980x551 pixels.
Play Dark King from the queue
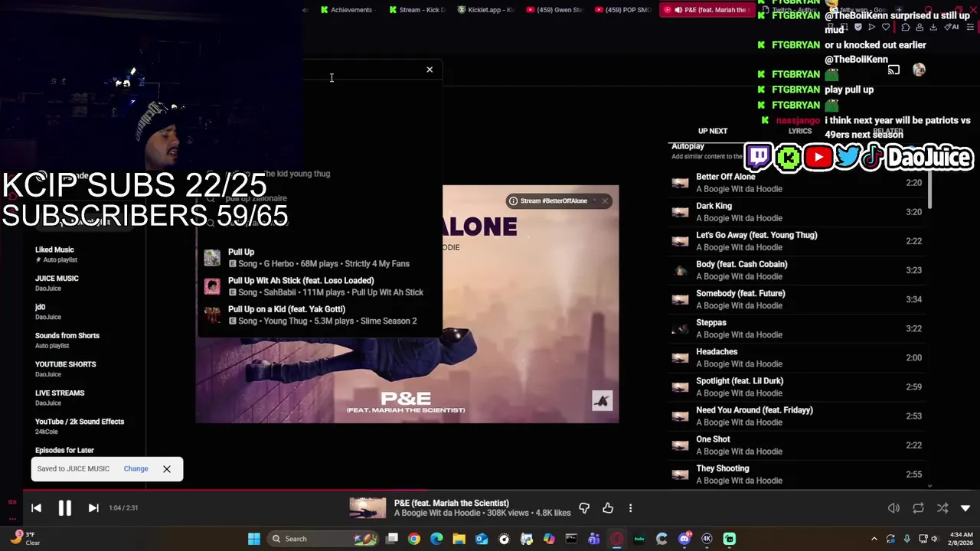click(797, 212)
